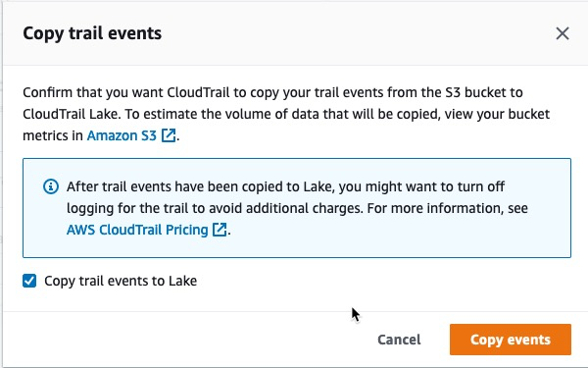The height and width of the screenshot is (368, 588).
Task: Click the external-link icon after AWS CloudTrail Pricing
Action: click(220, 230)
